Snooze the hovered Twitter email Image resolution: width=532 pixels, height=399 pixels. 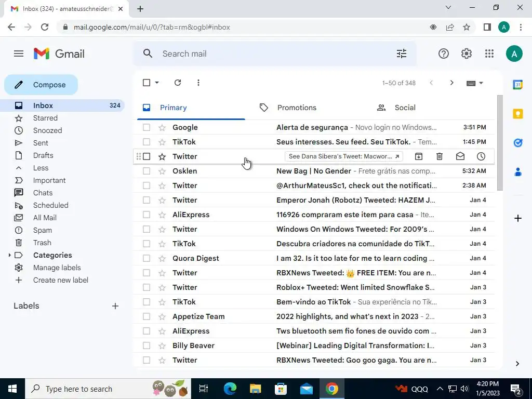481,156
